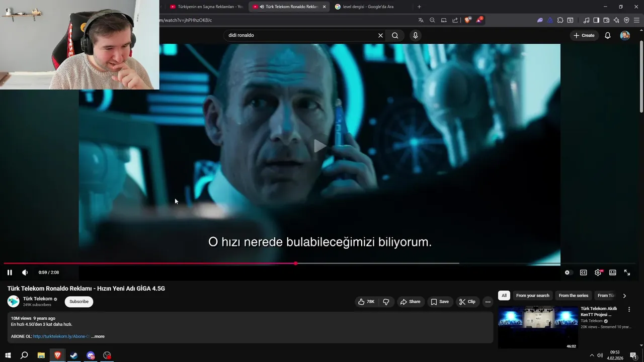Select the All filter chip

click(504, 296)
